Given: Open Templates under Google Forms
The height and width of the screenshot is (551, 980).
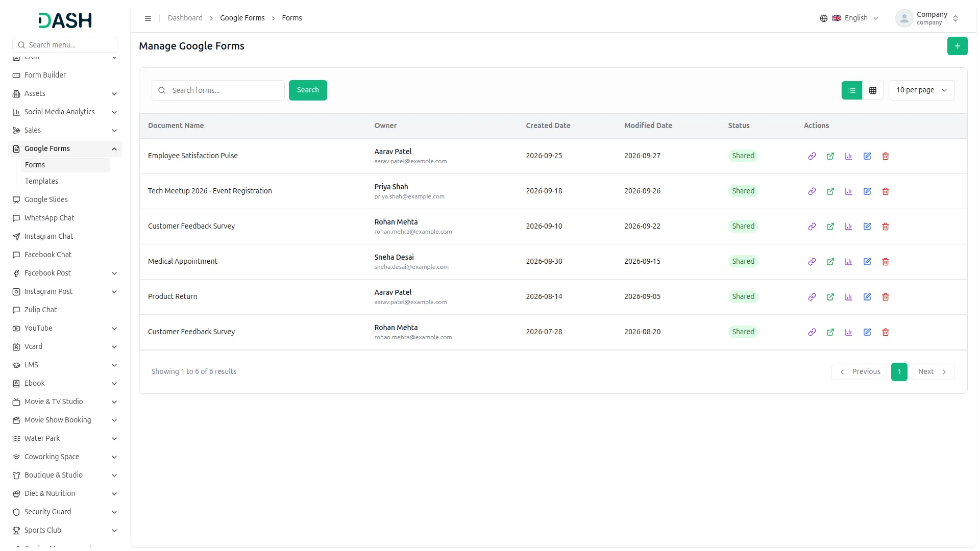Looking at the screenshot, I should click(x=65, y=182).
